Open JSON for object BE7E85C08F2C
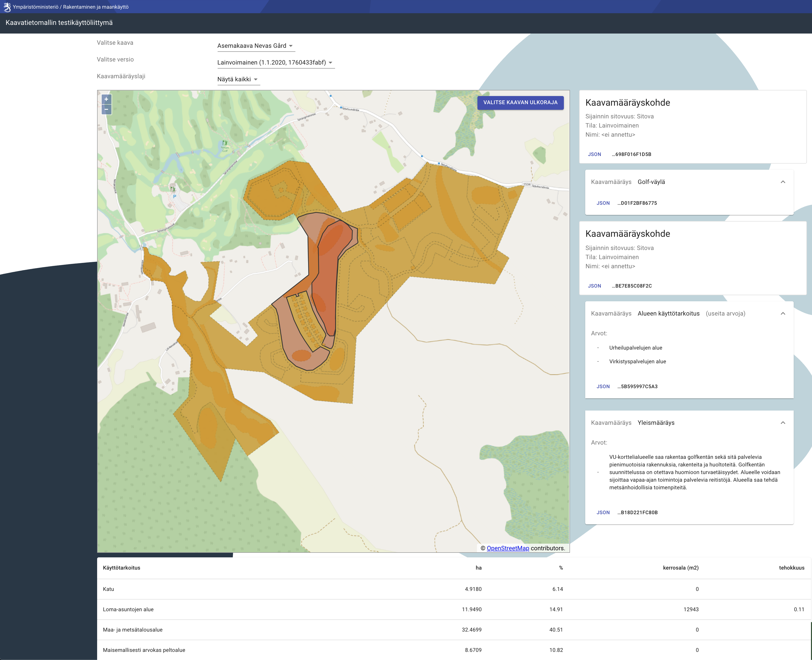The height and width of the screenshot is (660, 812). [594, 286]
